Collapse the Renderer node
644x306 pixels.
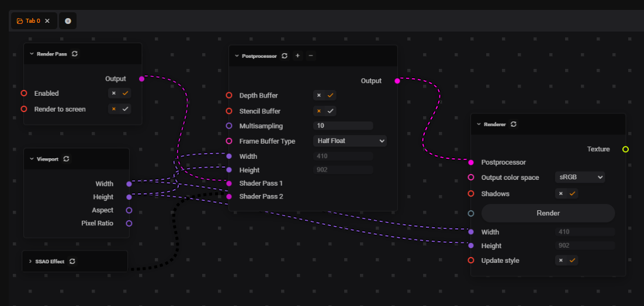(x=479, y=124)
